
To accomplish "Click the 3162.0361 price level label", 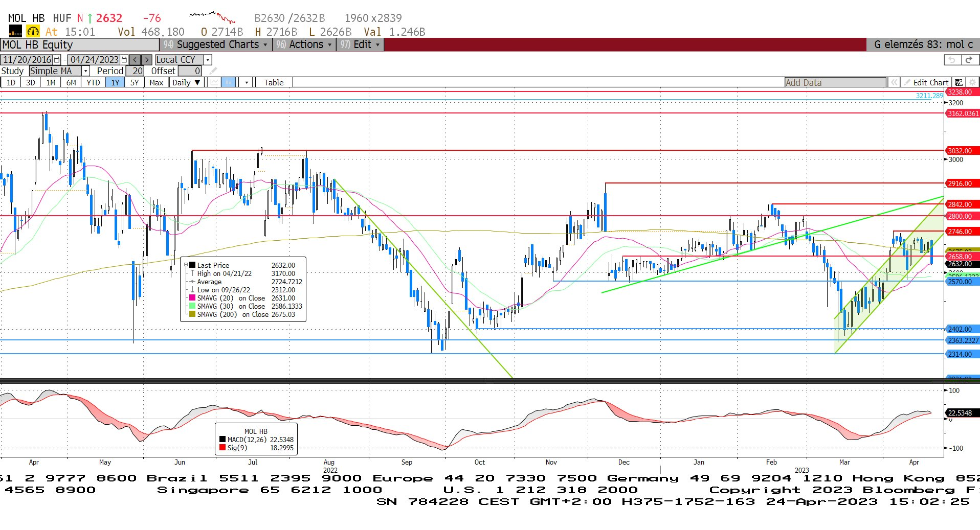I will (x=962, y=113).
